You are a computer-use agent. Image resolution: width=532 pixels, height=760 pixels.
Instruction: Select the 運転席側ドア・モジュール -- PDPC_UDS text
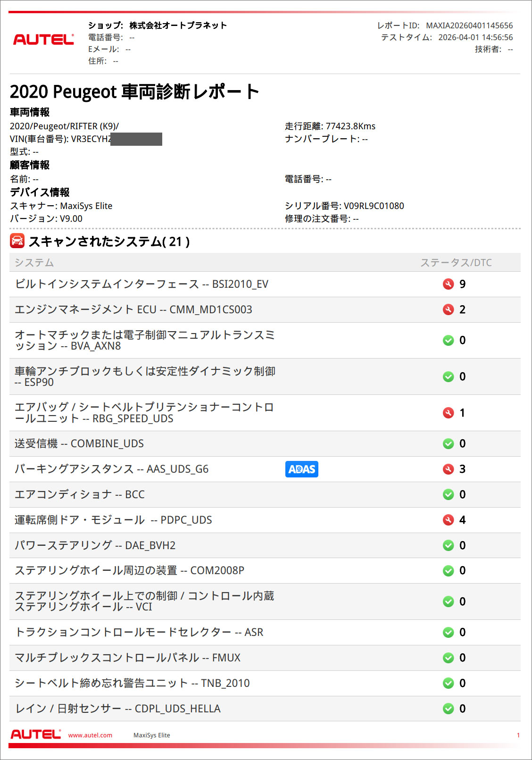[x=113, y=520]
